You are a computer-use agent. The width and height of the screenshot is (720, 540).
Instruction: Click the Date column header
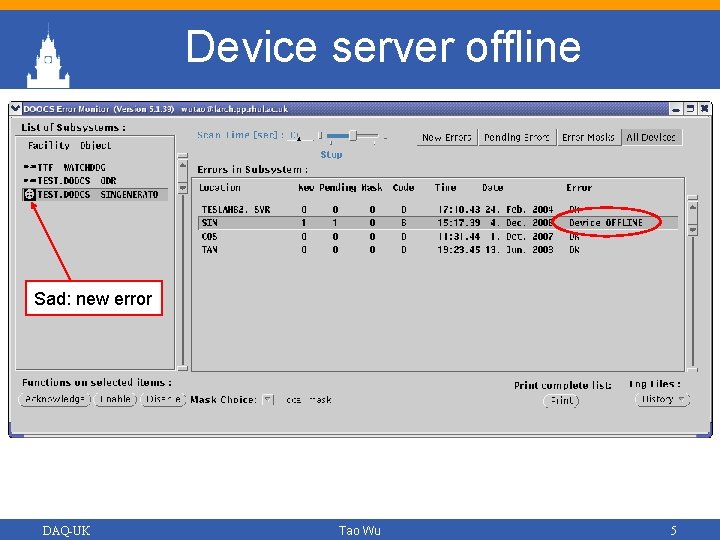click(x=493, y=188)
